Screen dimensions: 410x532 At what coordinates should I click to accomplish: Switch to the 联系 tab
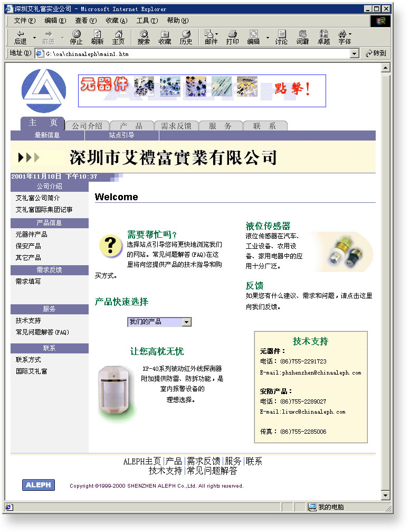click(x=265, y=126)
